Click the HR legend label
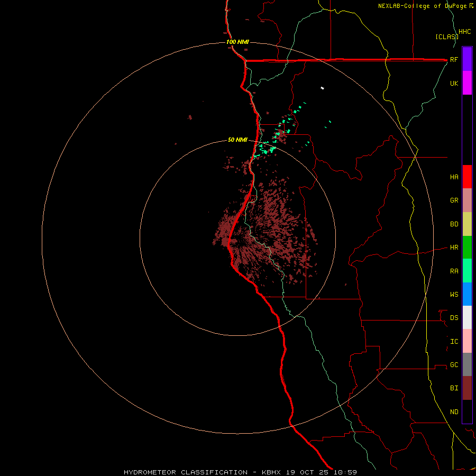The image size is (476, 476). coord(454,248)
